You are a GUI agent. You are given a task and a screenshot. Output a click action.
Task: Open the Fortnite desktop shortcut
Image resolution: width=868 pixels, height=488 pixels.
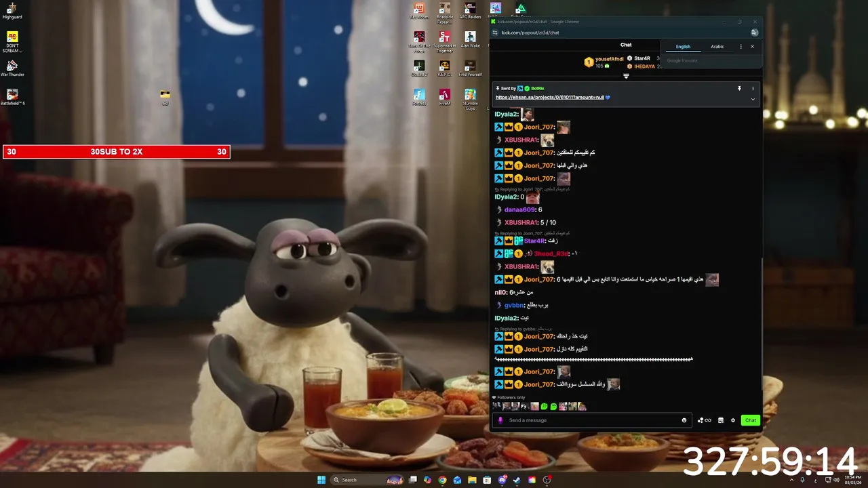(x=419, y=97)
